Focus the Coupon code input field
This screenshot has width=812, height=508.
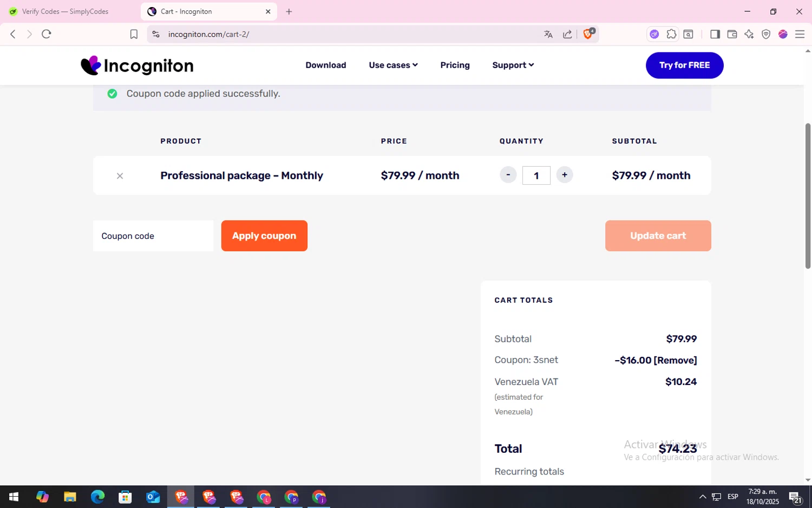click(153, 236)
